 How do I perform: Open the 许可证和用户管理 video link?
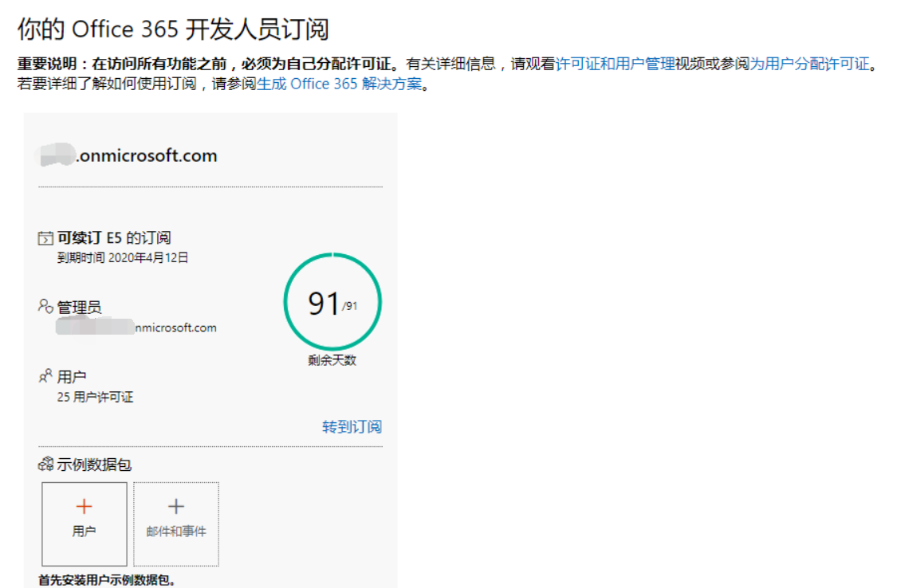click(615, 65)
